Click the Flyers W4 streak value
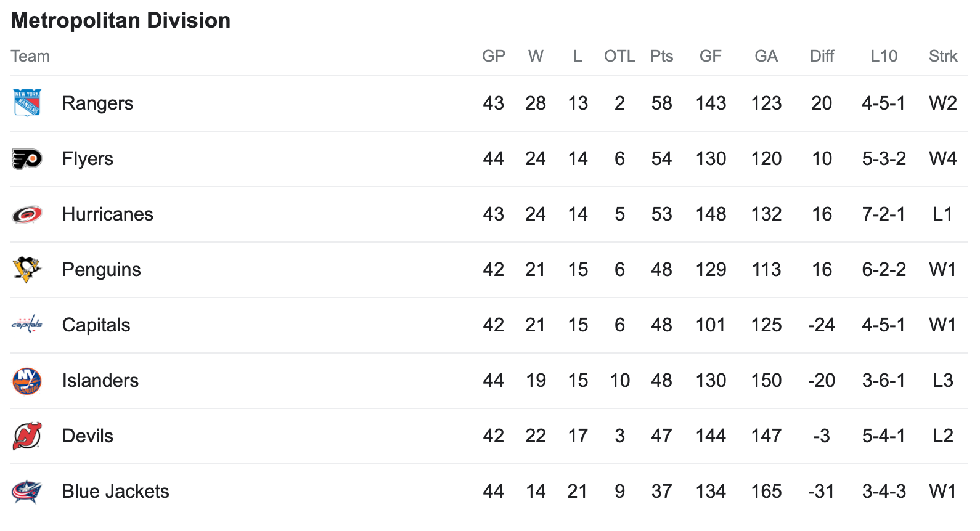980x531 pixels. tap(943, 159)
